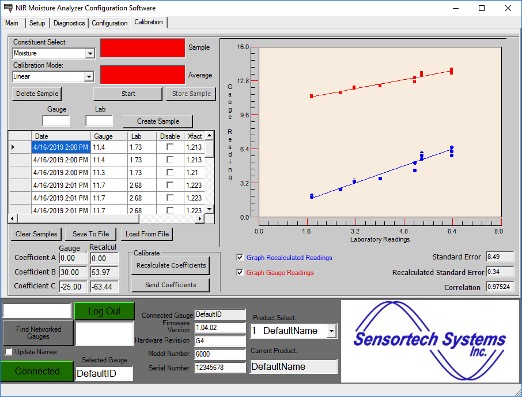Click the Disable column header
This screenshot has width=522, height=397.
(x=170, y=136)
